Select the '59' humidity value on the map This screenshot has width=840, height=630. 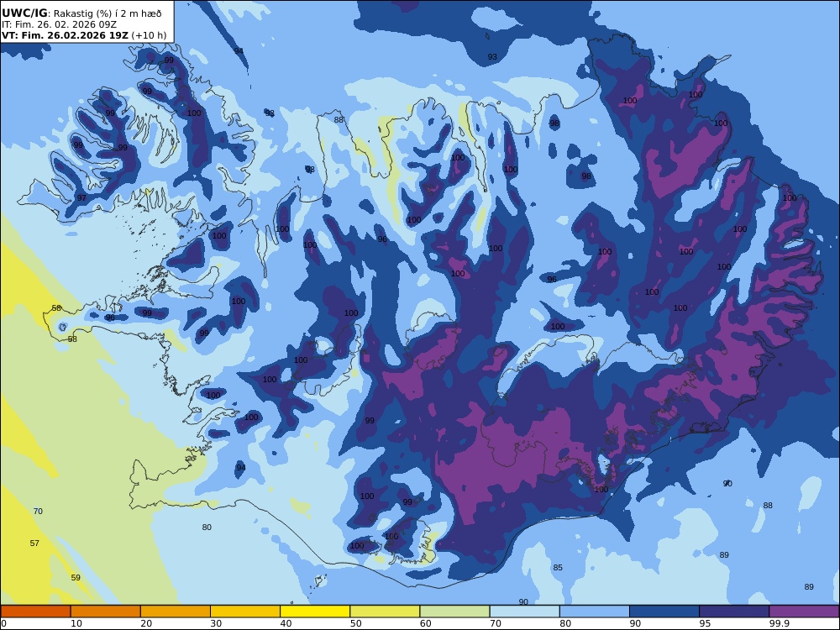pos(76,578)
